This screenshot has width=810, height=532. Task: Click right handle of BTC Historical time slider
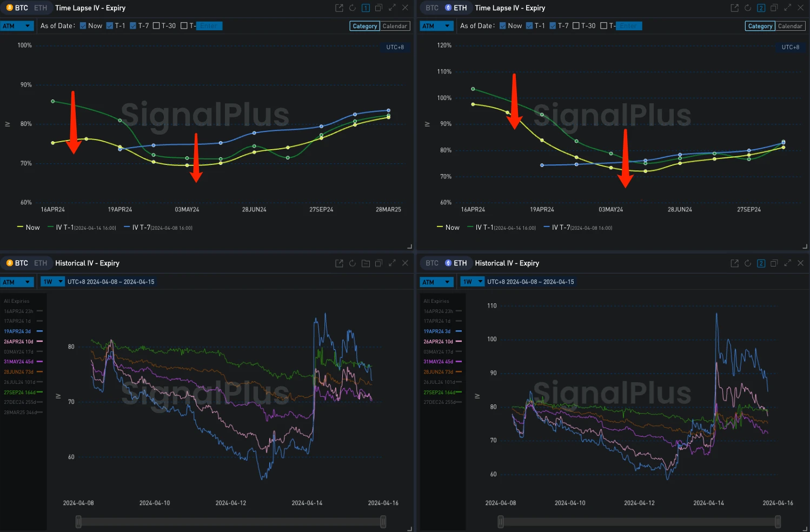[x=383, y=522]
